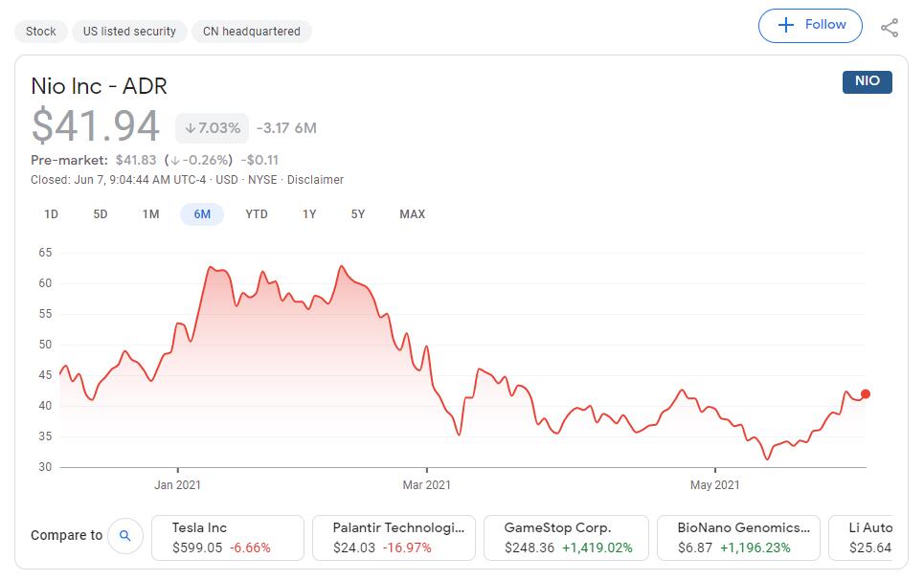View the 5Y price history
This screenshot has height=581, width=924.
[x=357, y=214]
